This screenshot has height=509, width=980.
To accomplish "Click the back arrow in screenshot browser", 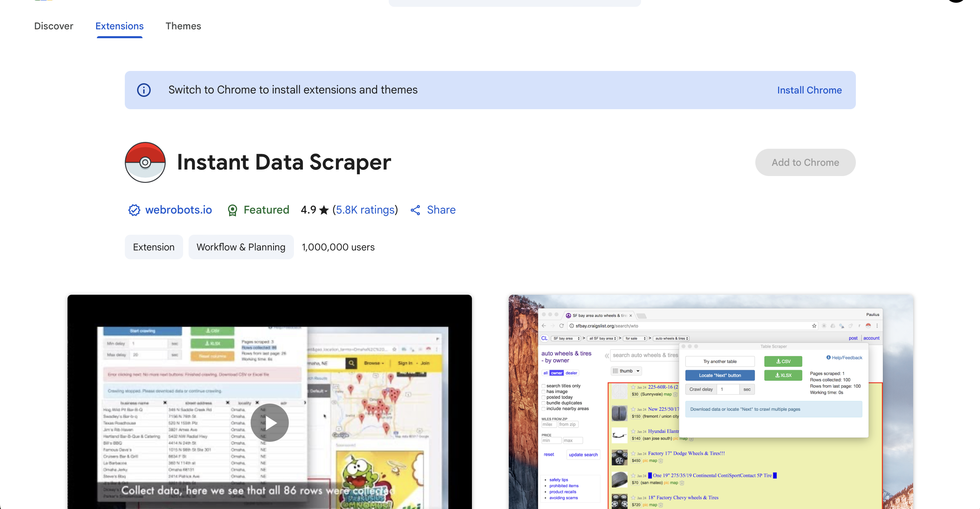I will [544, 326].
